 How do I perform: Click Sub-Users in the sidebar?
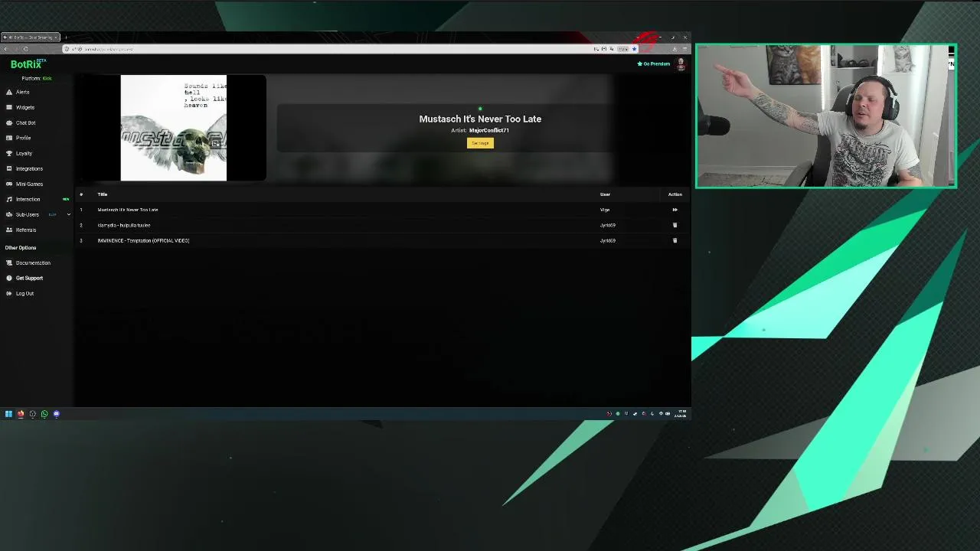coord(27,214)
